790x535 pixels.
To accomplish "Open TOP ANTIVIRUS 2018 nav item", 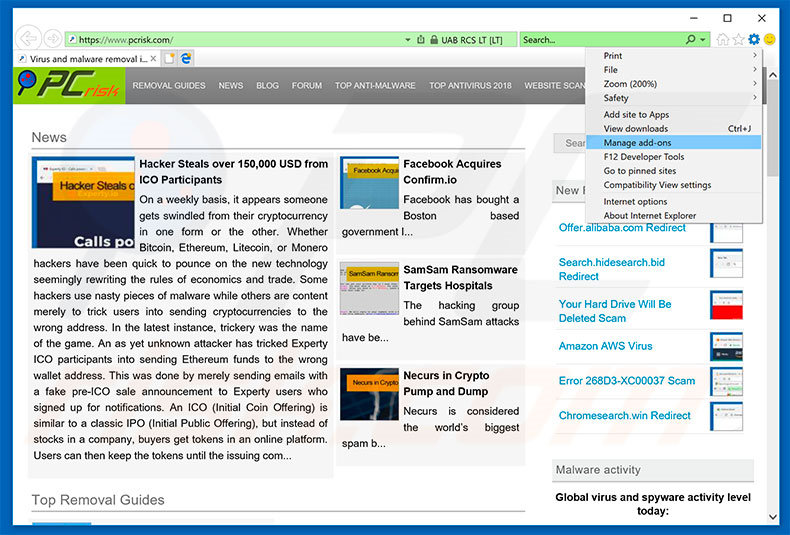I will click(x=470, y=86).
